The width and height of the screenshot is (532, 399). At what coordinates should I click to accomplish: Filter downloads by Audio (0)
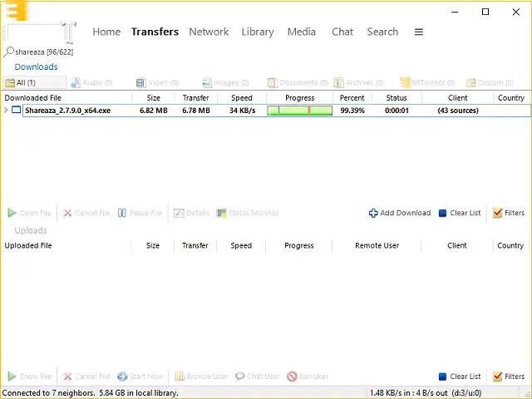[91, 82]
